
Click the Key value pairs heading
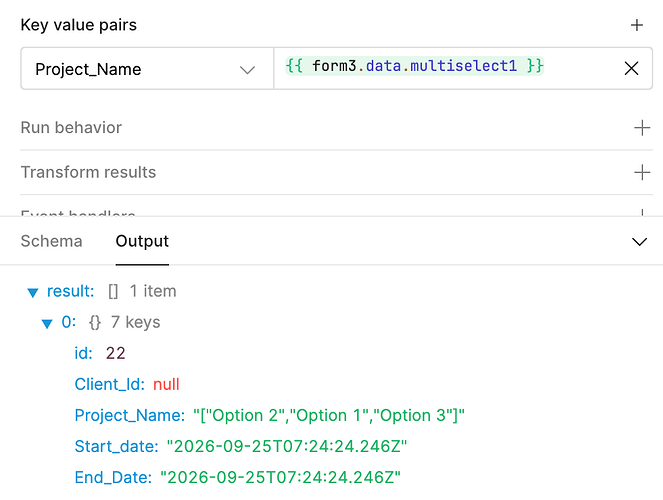pos(79,25)
